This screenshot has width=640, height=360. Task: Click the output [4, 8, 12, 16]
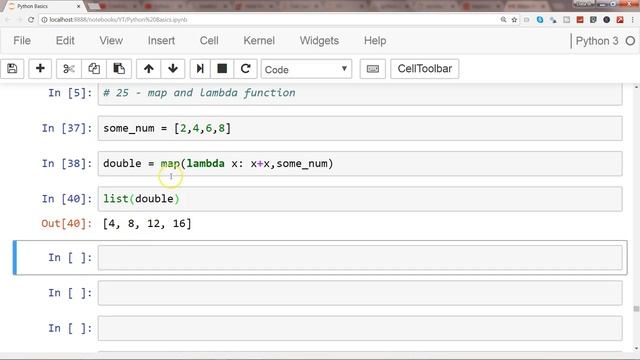pyautogui.click(x=147, y=224)
